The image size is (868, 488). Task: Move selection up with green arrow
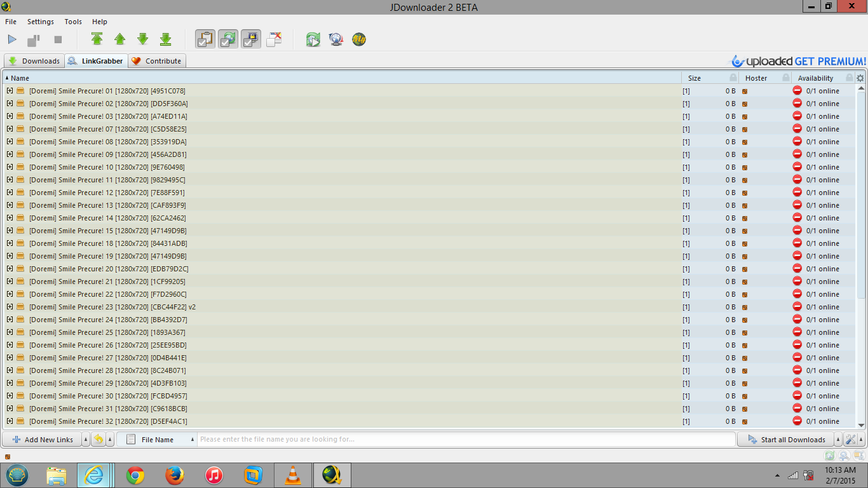119,39
